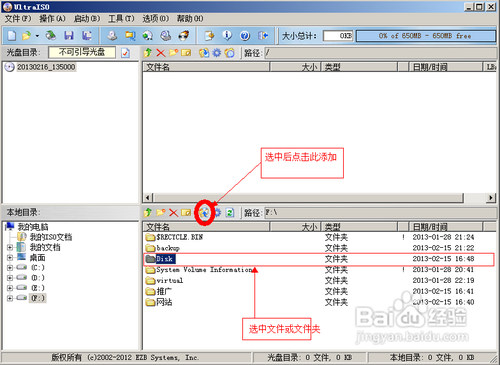Click the red X Delete in disc toolbar
Screen dimensions: 500x365
(x=161, y=53)
